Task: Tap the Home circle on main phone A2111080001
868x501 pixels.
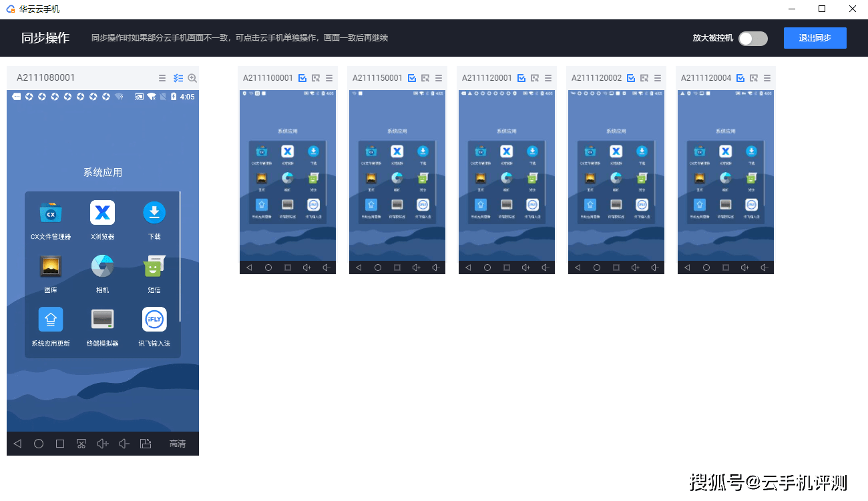Action: [x=39, y=444]
